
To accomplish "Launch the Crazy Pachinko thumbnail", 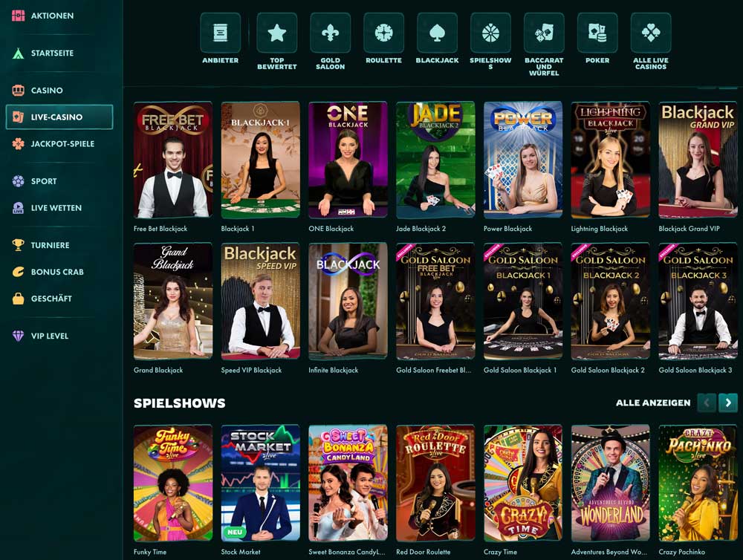I will 698,484.
